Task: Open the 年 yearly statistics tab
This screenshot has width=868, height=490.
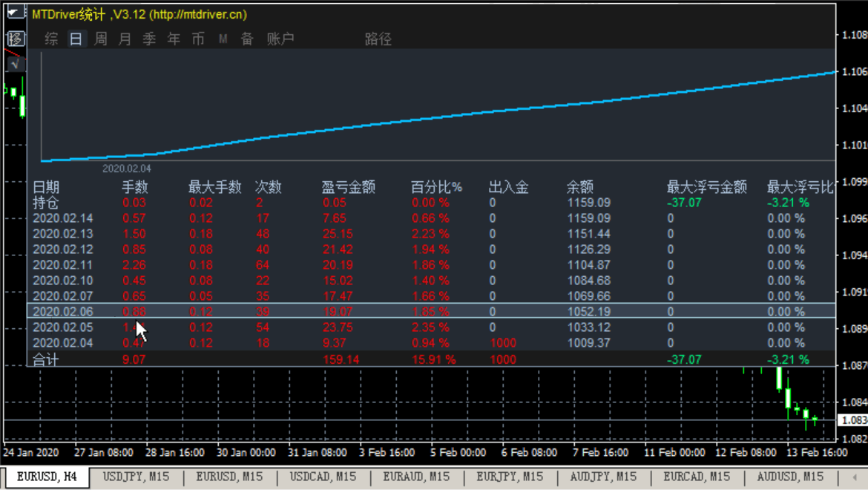Action: [x=174, y=39]
